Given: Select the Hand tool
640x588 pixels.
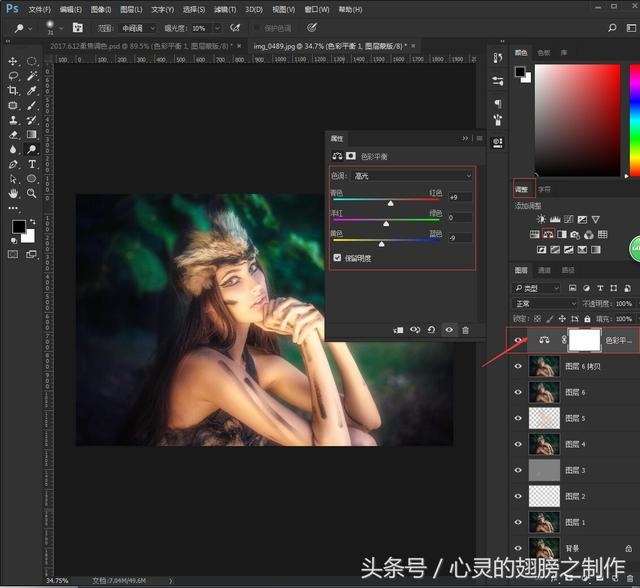Looking at the screenshot, I should (13, 193).
